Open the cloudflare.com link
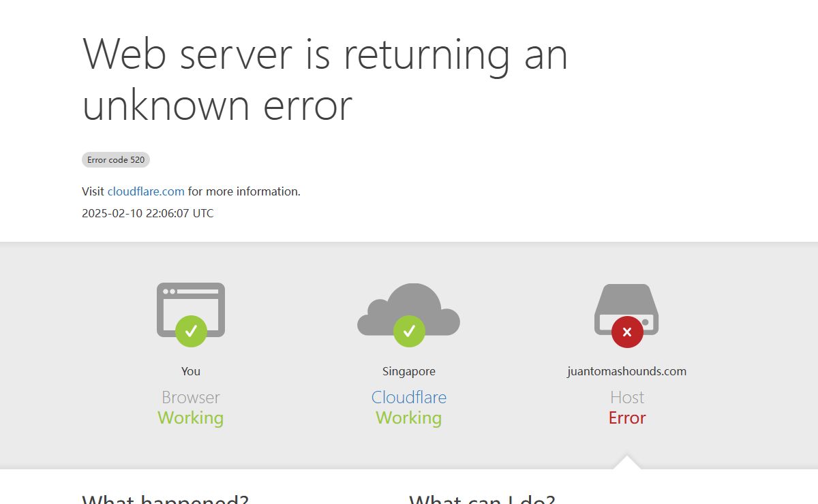The image size is (818, 504). tap(146, 191)
